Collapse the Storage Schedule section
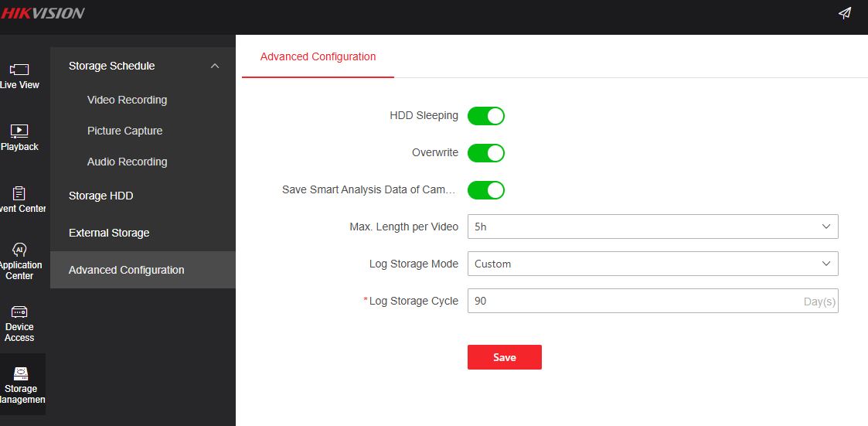This screenshot has width=868, height=426. (x=215, y=66)
